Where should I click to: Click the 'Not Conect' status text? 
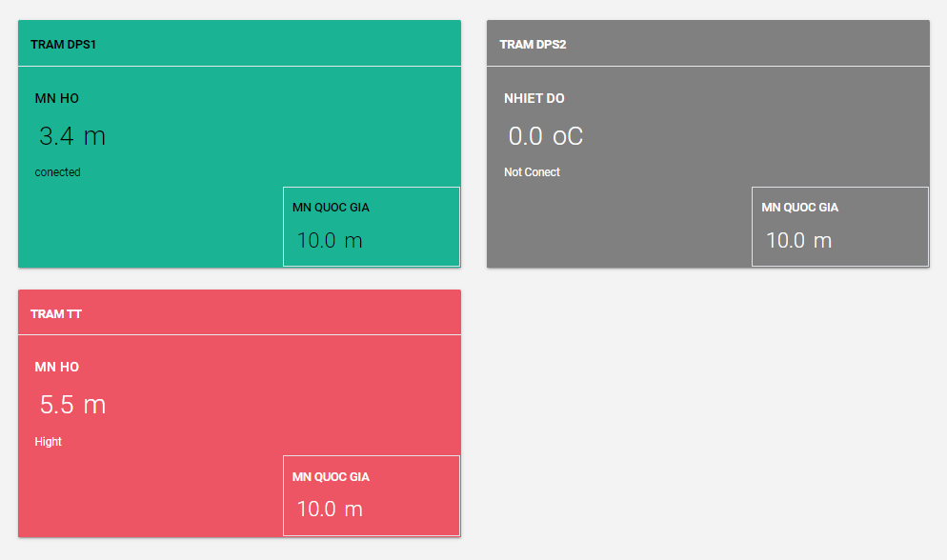(532, 172)
